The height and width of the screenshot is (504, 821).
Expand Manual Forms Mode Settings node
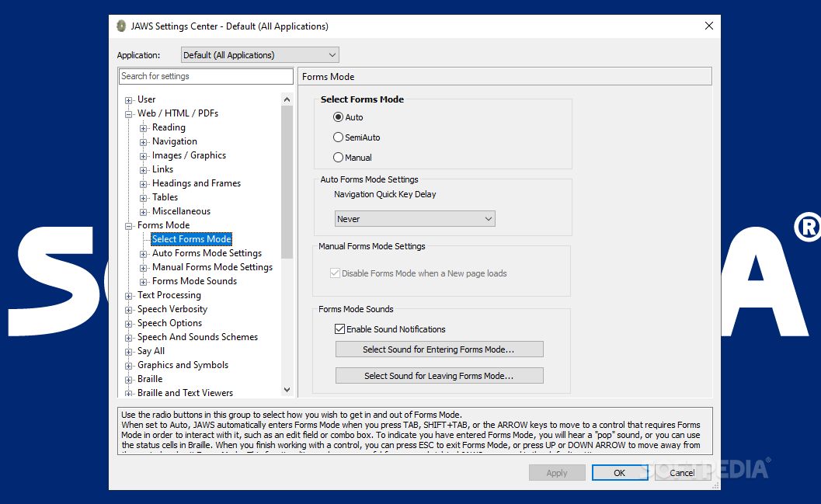click(x=143, y=268)
